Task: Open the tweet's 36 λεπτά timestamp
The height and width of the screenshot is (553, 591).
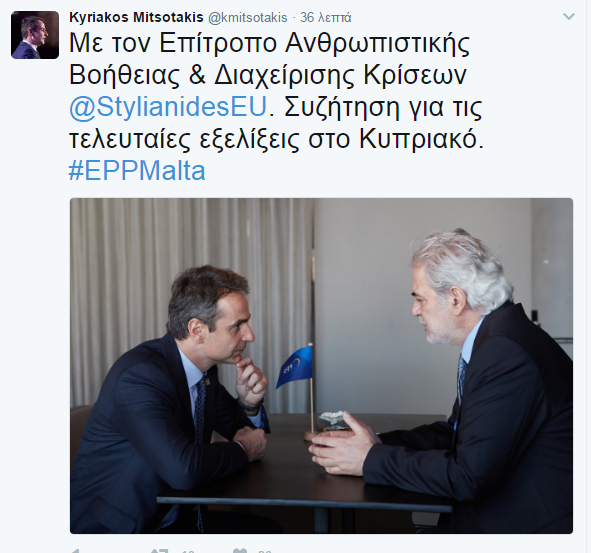Action: [326, 17]
